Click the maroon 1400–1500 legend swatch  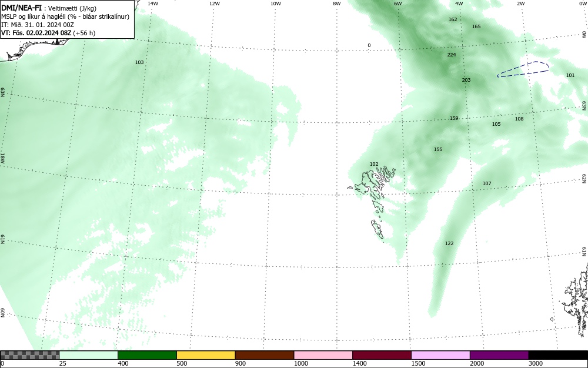tap(382, 355)
